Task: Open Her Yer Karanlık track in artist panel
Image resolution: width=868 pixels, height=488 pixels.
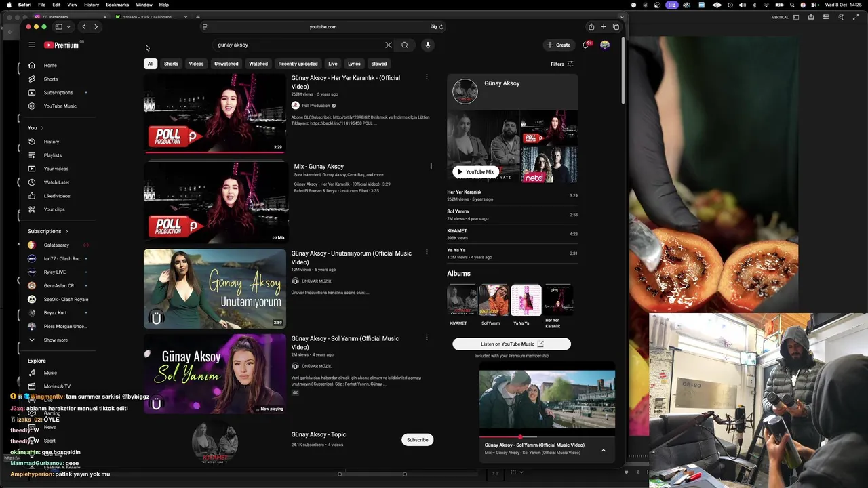Action: click(512, 195)
